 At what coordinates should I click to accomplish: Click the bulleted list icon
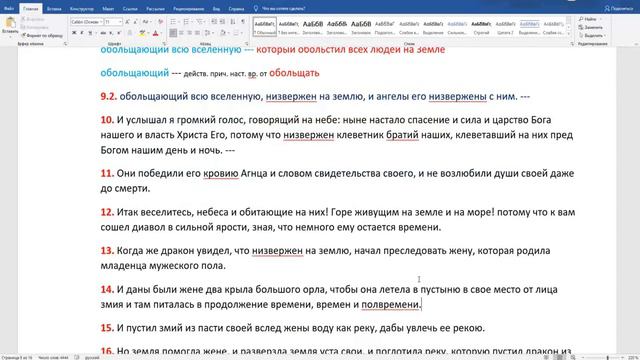pos(173,22)
